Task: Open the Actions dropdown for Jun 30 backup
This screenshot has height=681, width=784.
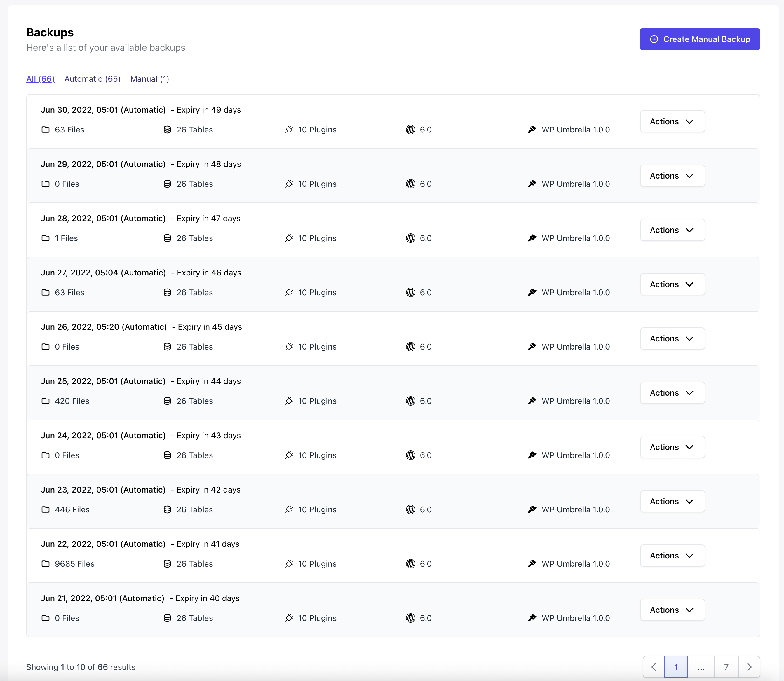Action: [672, 121]
